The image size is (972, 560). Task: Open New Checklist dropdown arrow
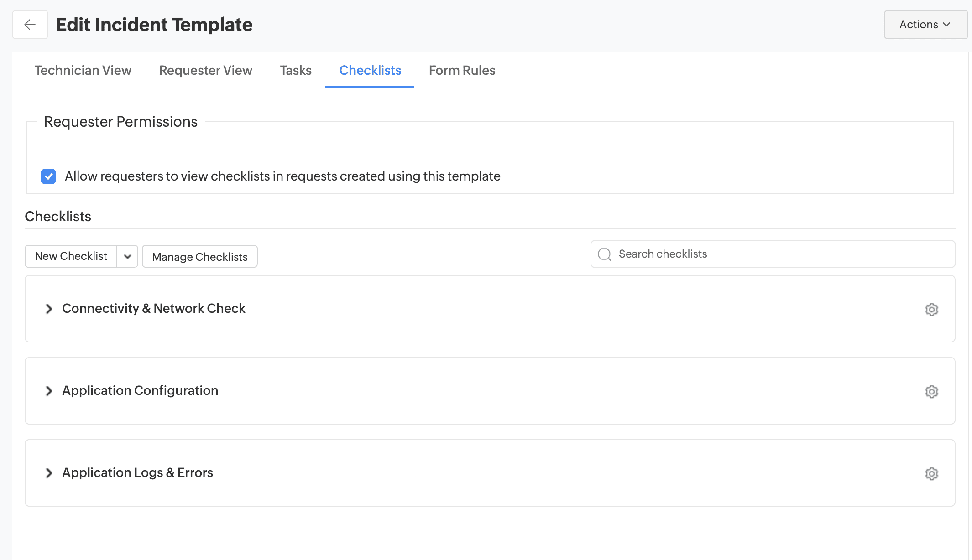click(128, 256)
